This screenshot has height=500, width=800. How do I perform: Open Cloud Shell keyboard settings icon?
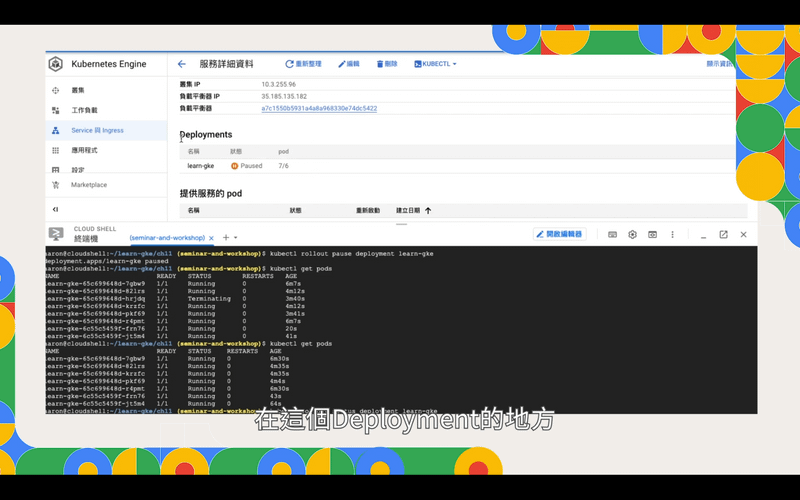[612, 235]
